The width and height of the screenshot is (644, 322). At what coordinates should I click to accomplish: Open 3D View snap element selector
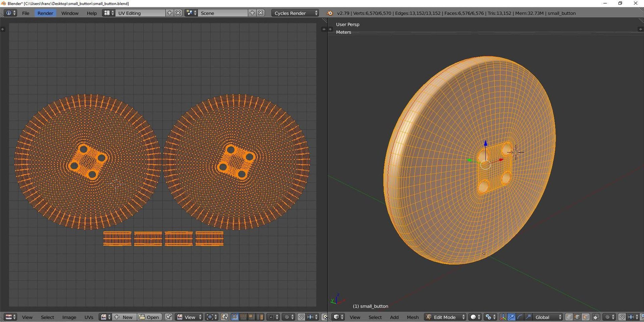point(633,317)
